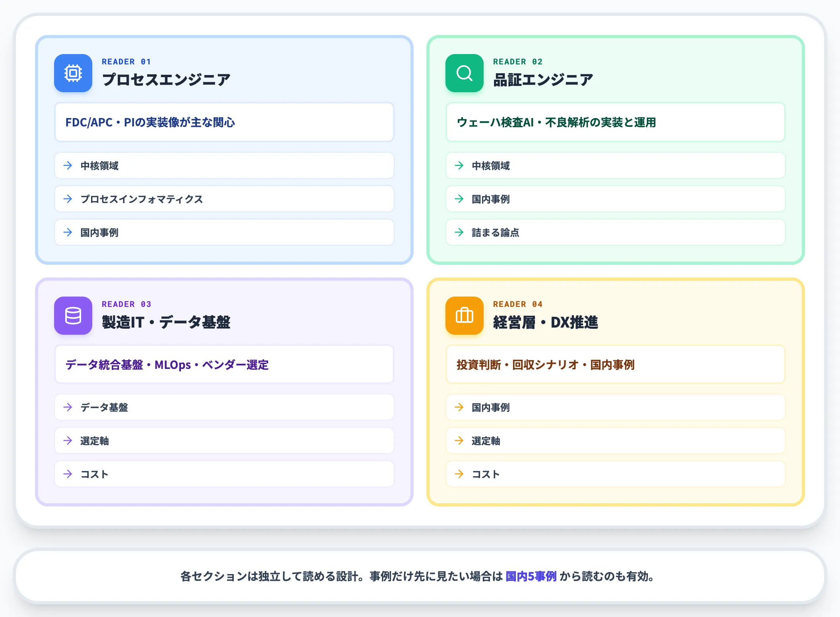Click arrow icon beside 中核領域 in Reader 01
Viewport: 840px width, 617px height.
[x=68, y=165]
